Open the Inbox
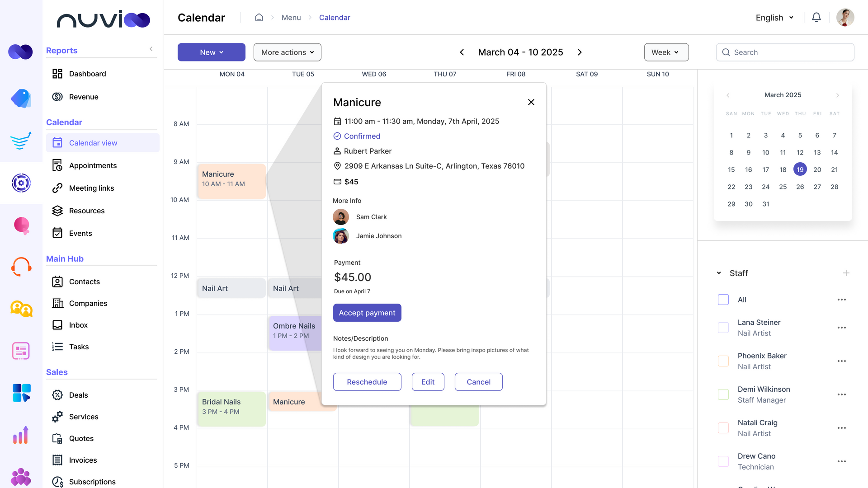 coord(78,325)
